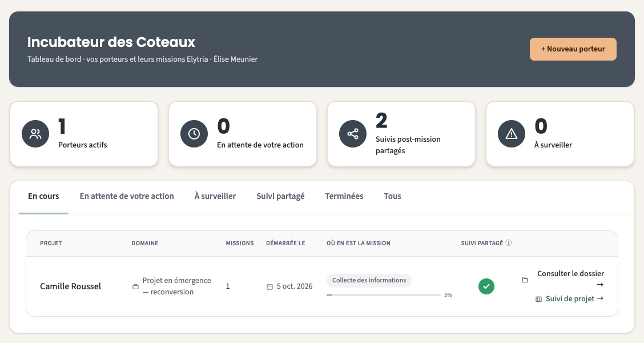The image size is (644, 343).
Task: Click the Collecte des informations status badge
Action: tap(369, 281)
